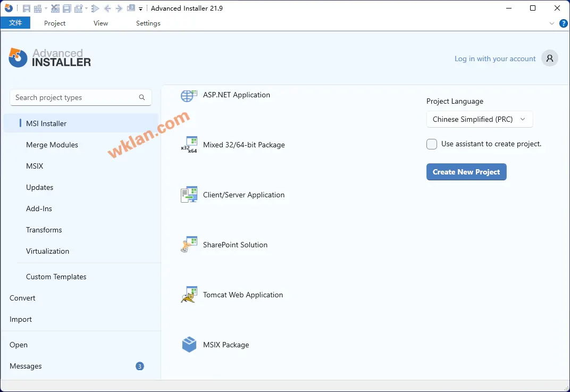570x392 pixels.
Task: Click Log in with your account link
Action: pyautogui.click(x=494, y=59)
